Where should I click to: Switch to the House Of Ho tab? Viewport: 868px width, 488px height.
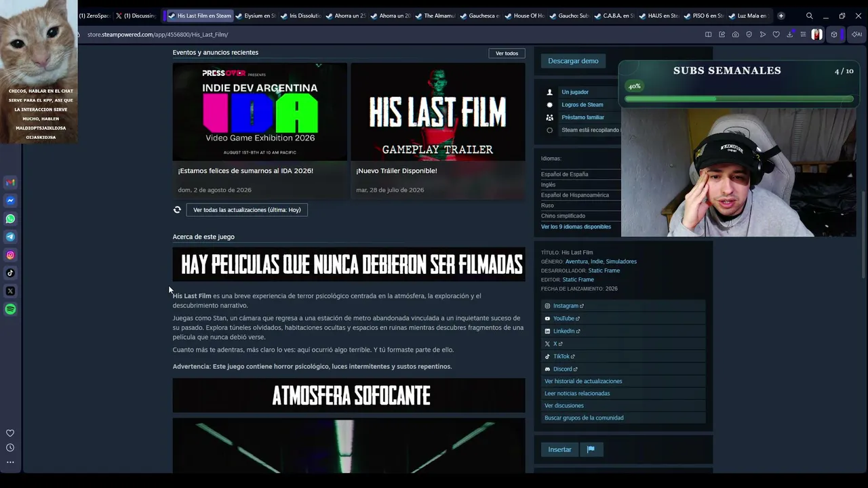pyautogui.click(x=524, y=16)
